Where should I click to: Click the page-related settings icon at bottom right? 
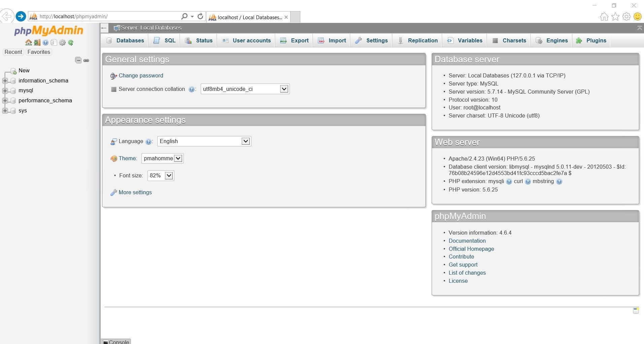(x=636, y=310)
